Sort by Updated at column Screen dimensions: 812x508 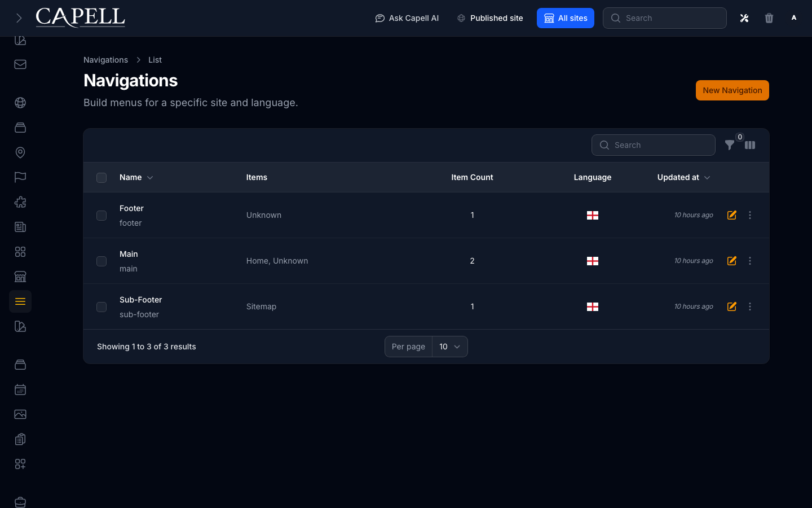684,177
